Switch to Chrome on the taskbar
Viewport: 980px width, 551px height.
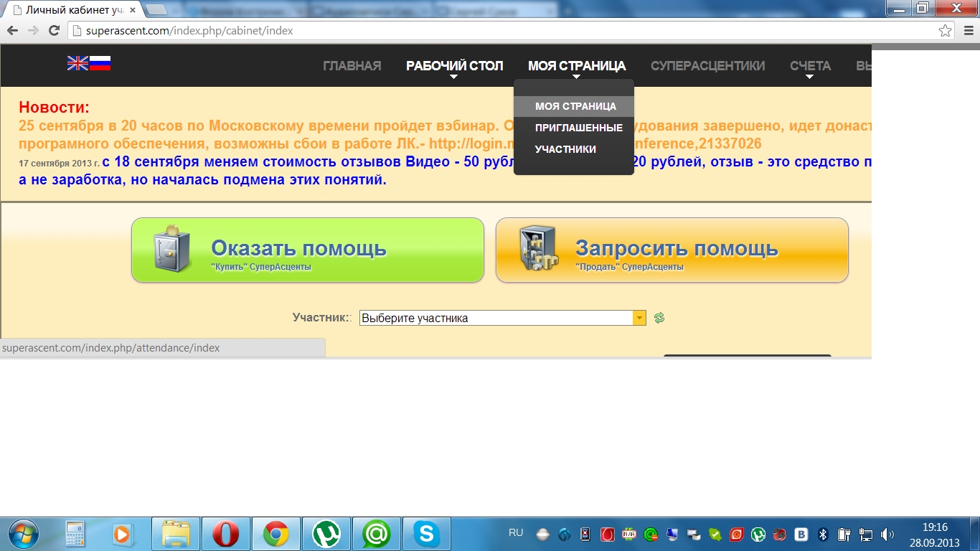276,534
